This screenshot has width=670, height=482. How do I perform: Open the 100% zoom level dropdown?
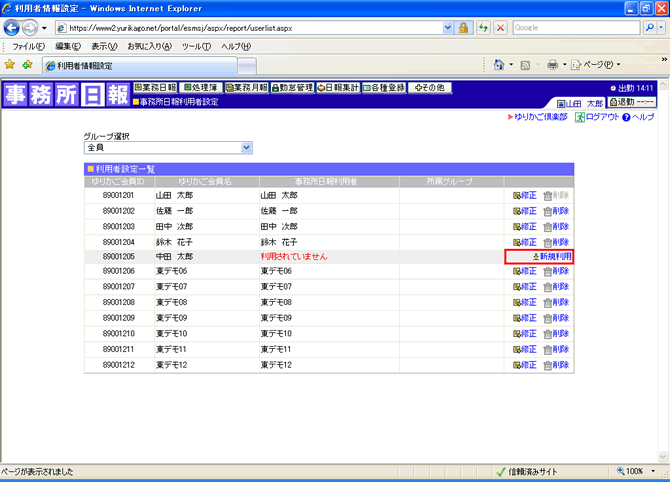tap(653, 471)
